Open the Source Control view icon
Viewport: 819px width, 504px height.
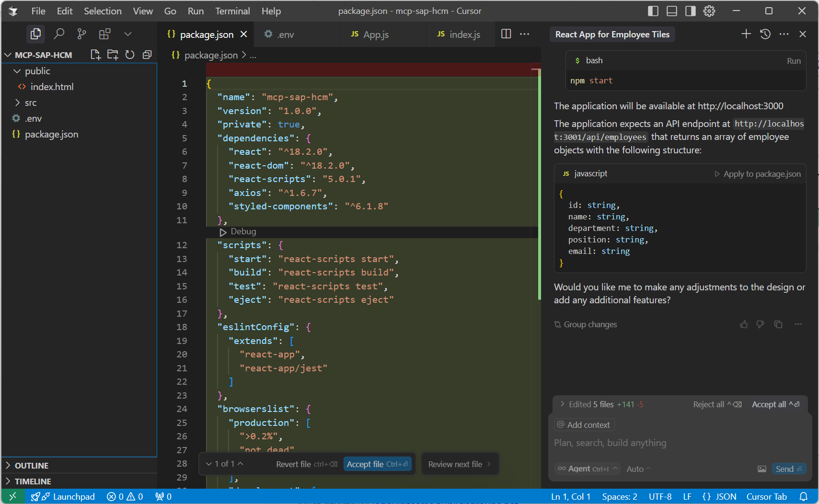tap(82, 34)
